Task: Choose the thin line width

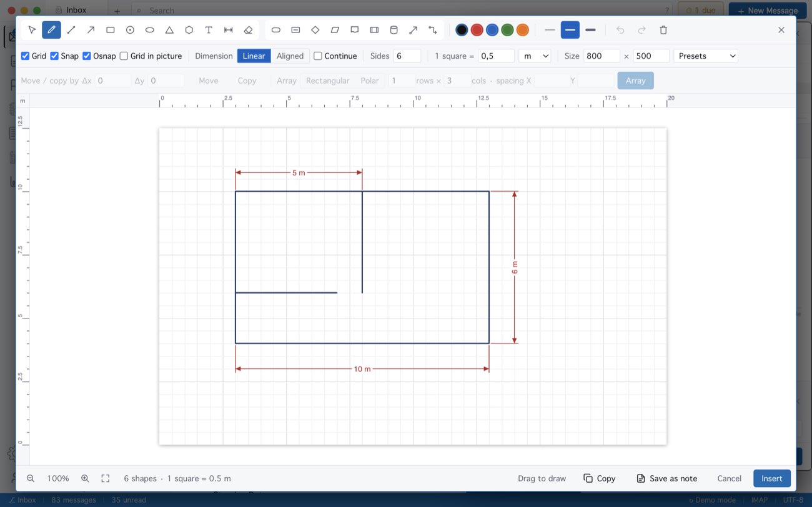Action: click(x=550, y=30)
